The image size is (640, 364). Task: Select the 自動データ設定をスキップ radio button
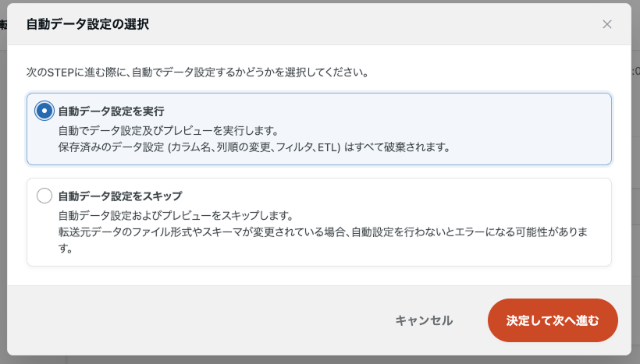(x=44, y=196)
